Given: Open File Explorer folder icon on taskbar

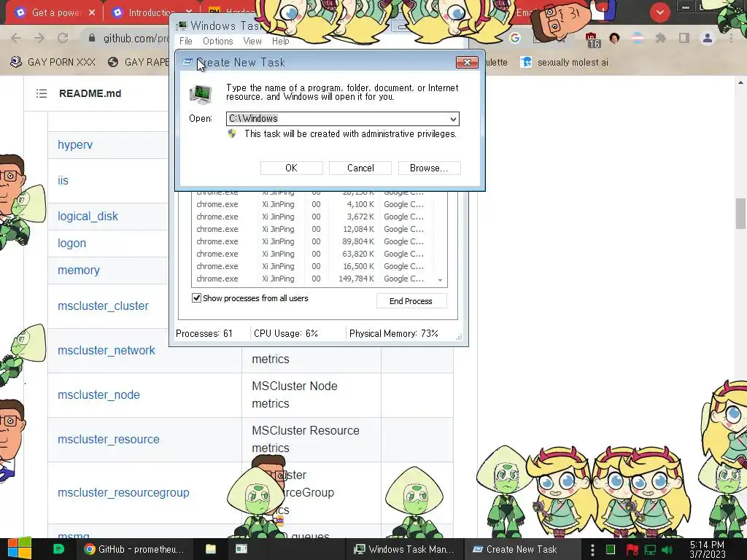Looking at the screenshot, I should click(x=211, y=549).
